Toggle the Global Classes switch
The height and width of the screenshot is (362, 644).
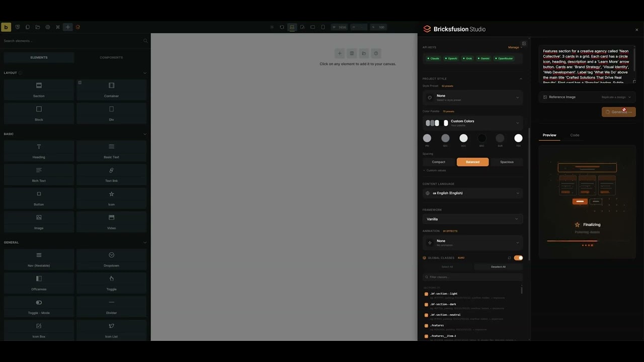[x=518, y=258]
